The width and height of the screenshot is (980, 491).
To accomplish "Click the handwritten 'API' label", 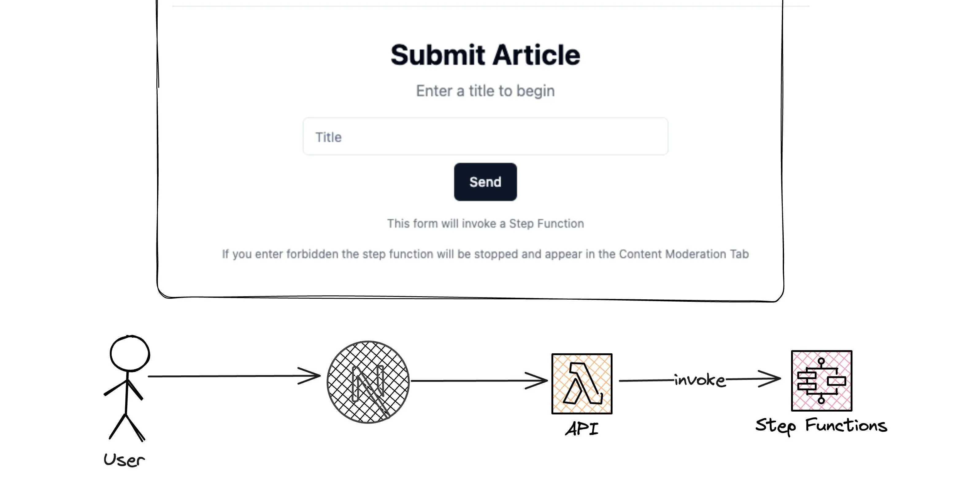I will tap(582, 429).
